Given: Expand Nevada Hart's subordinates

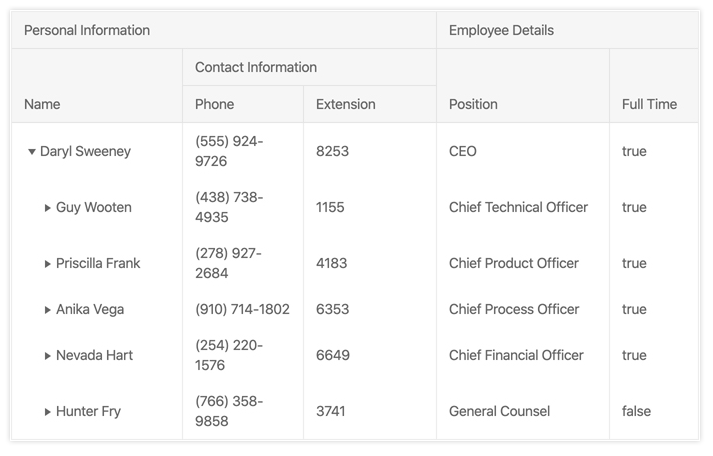Looking at the screenshot, I should [x=47, y=356].
